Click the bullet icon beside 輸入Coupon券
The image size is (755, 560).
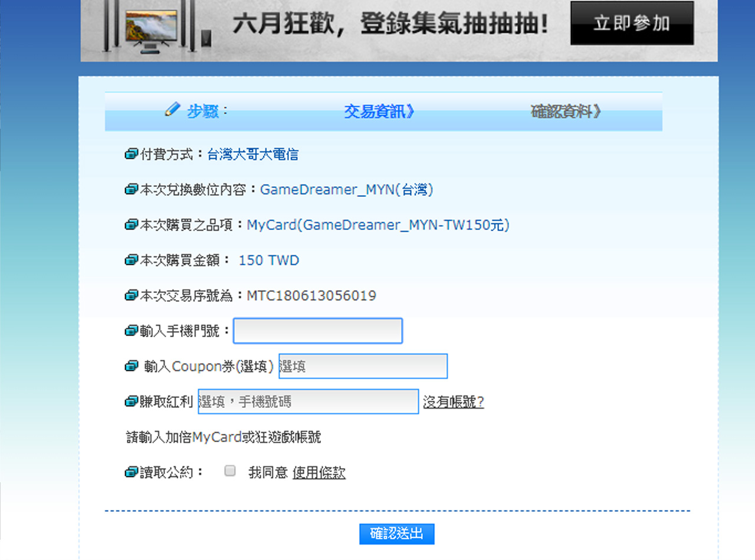point(131,367)
